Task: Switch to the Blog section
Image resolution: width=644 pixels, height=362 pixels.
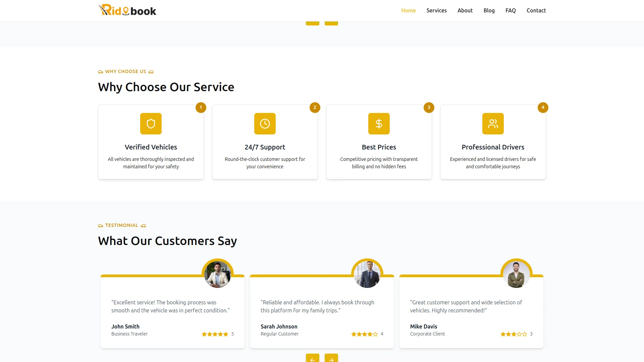Action: point(489,10)
